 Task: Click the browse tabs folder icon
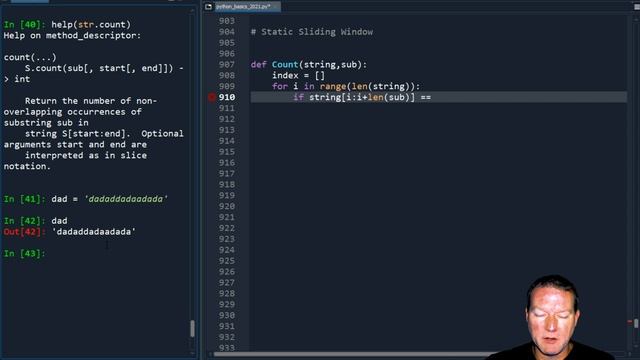pos(209,7)
